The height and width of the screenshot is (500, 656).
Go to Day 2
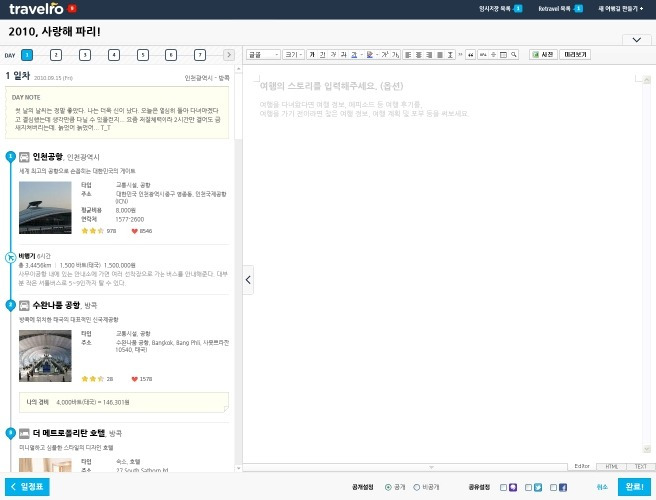pos(56,55)
